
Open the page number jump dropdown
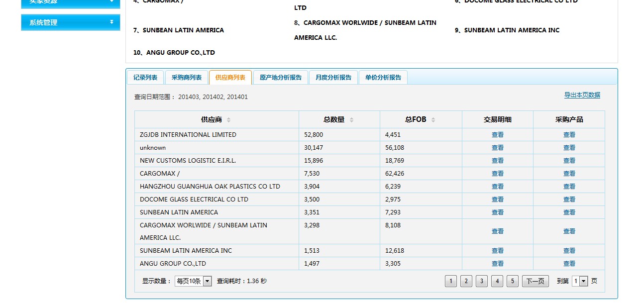[580, 281]
